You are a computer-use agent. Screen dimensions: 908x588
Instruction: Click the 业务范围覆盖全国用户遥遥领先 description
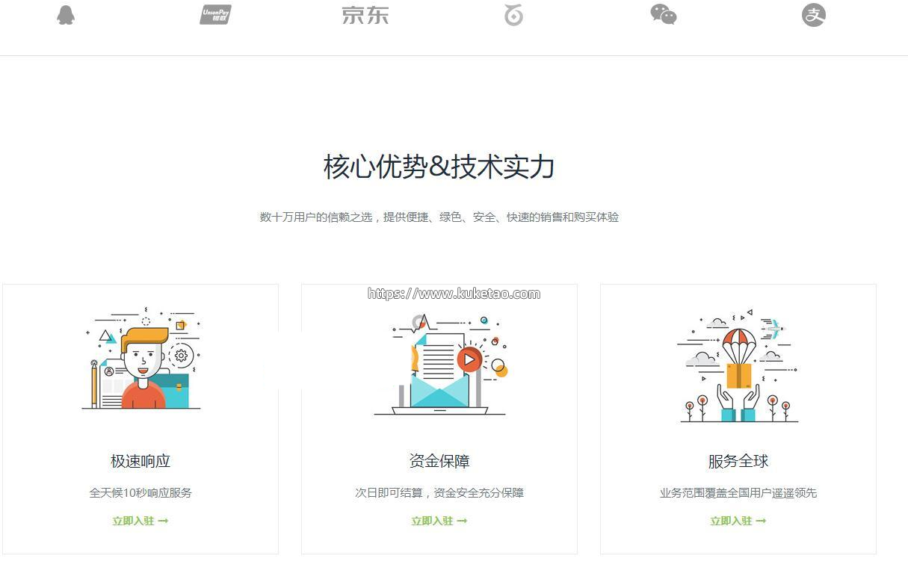(x=738, y=493)
